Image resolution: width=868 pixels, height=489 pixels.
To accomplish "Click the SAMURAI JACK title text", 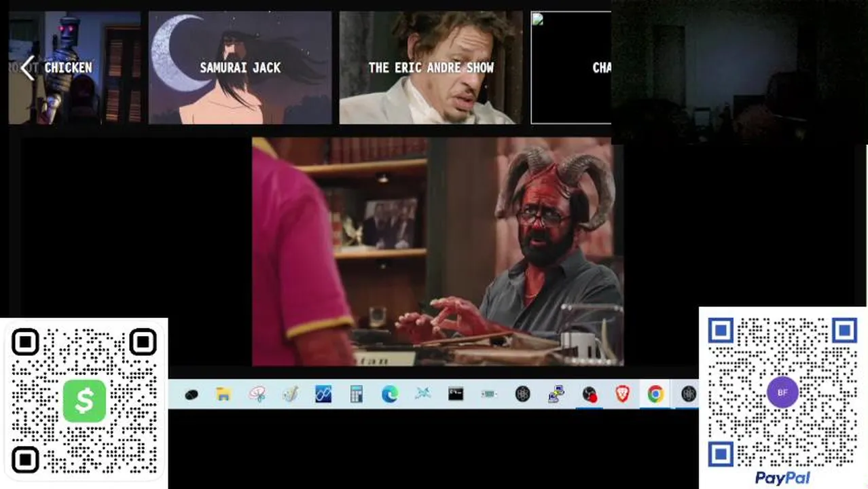I will [x=240, y=67].
